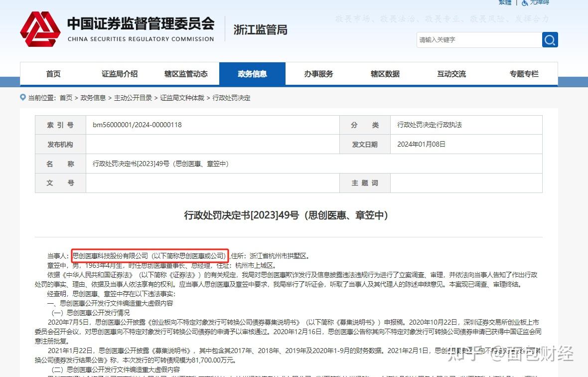Click the 分类 label cell

pos(365,125)
